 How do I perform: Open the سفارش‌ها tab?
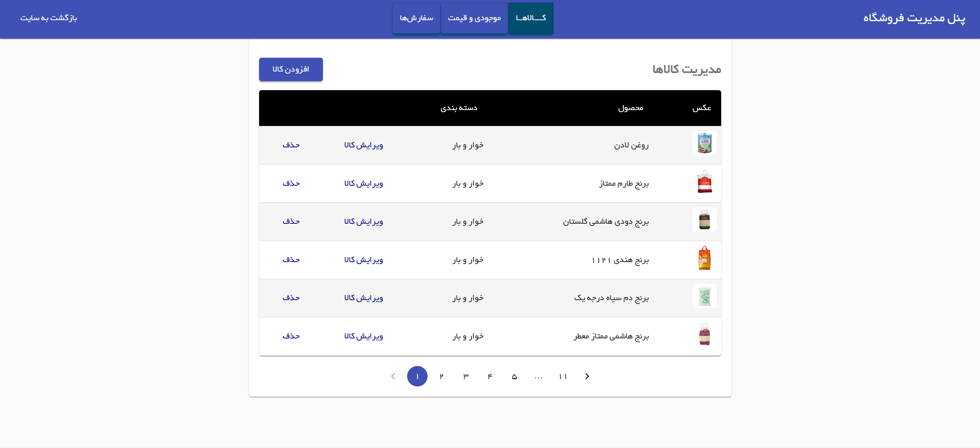tap(416, 18)
